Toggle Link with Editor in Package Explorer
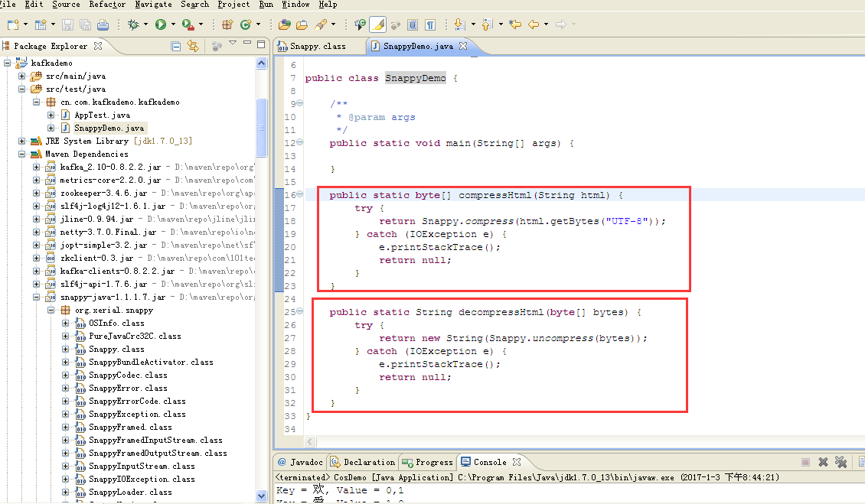865x504 pixels. (193, 46)
